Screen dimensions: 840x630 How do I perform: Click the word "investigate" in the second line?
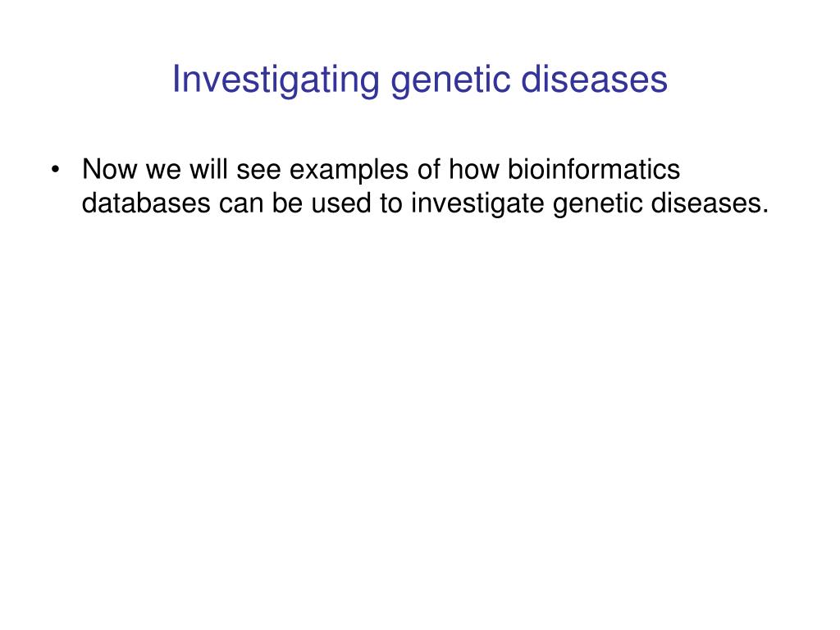(x=477, y=204)
